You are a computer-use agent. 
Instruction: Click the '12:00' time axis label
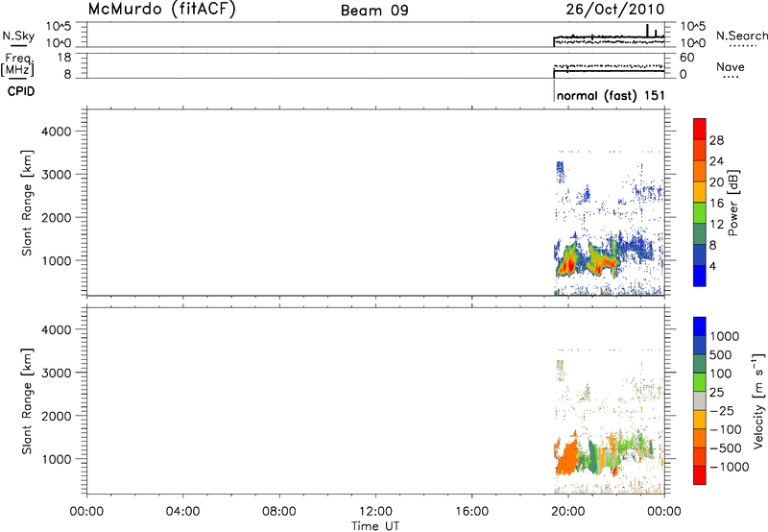point(375,512)
